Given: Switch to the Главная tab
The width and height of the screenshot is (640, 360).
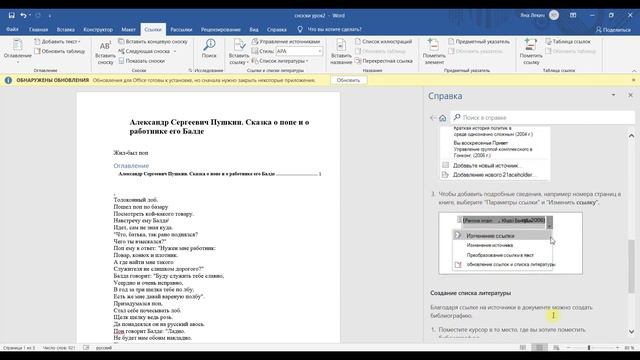Looking at the screenshot, I should pyautogui.click(x=38, y=29).
